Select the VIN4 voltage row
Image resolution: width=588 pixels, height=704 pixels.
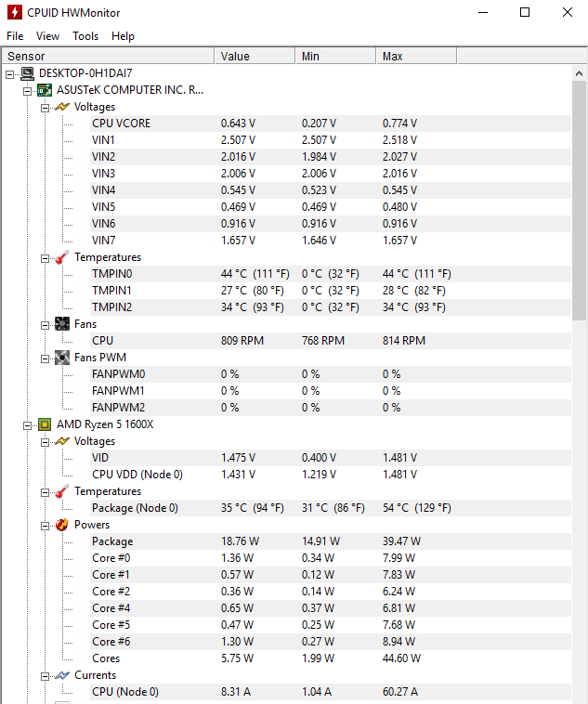pos(331,190)
